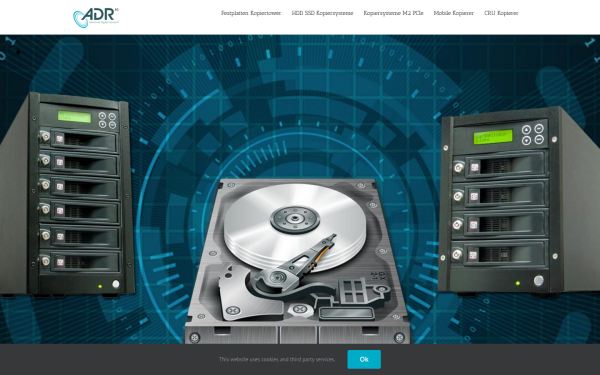Go to Kopiersysteme M.2 PCIe page
The width and height of the screenshot is (600, 375).
[393, 13]
